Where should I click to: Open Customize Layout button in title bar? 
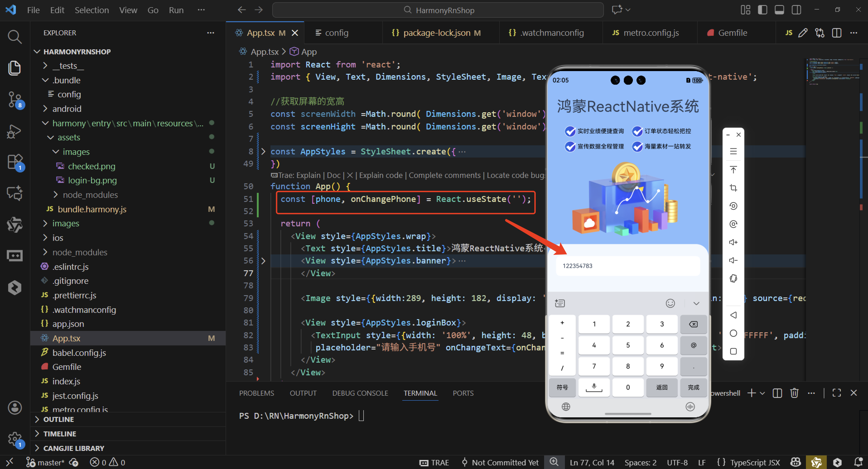tap(745, 10)
